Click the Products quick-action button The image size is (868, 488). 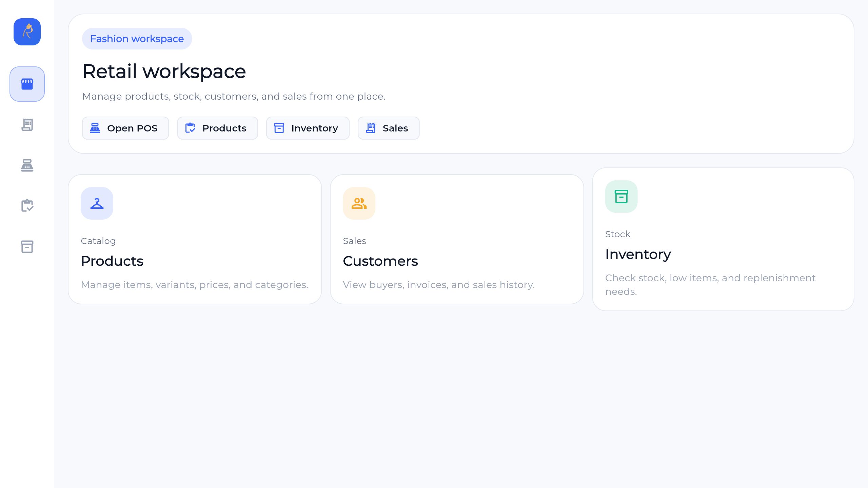tap(218, 128)
